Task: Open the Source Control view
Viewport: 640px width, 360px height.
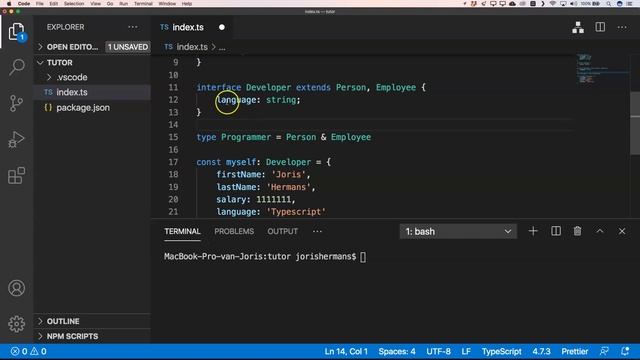Action: tap(16, 103)
